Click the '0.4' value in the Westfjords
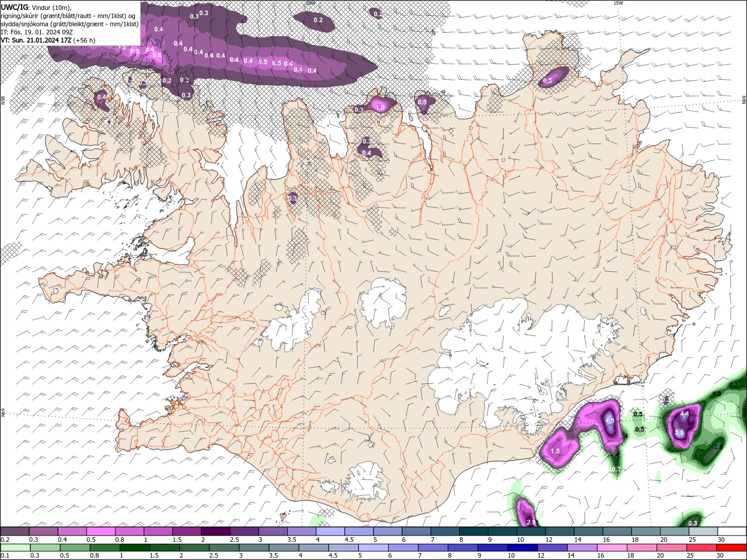 pos(102,97)
